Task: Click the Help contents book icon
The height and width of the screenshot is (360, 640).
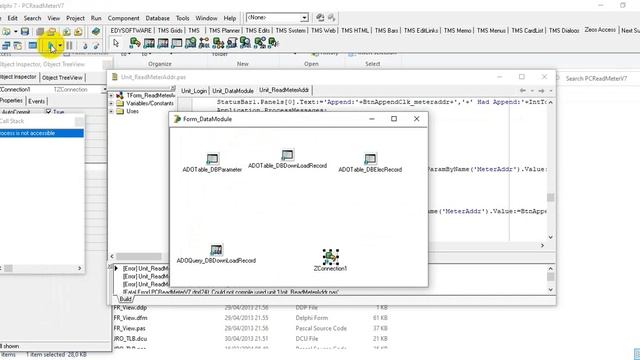Action: (96, 31)
